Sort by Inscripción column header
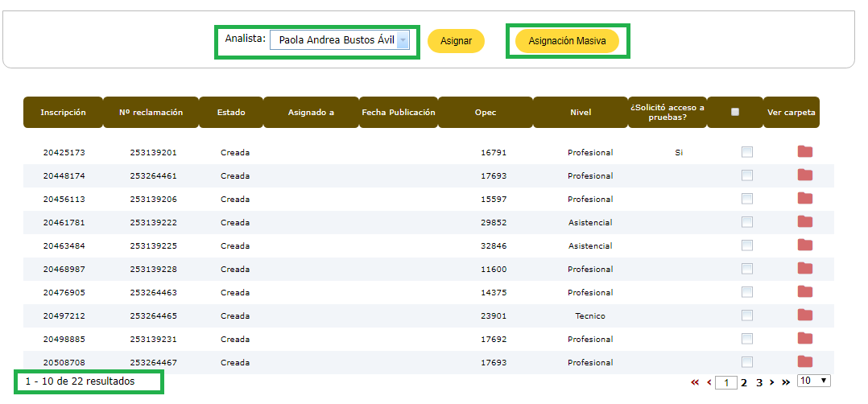 click(x=63, y=113)
